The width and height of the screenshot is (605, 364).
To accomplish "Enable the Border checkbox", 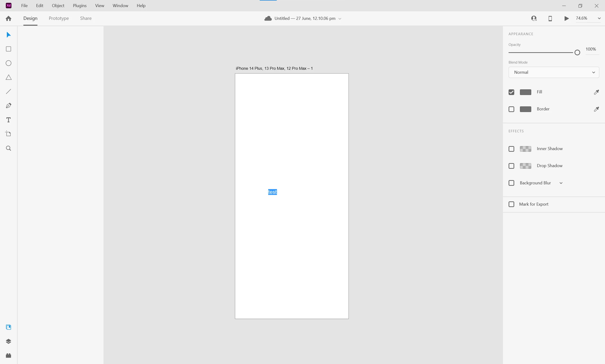I will pyautogui.click(x=511, y=109).
